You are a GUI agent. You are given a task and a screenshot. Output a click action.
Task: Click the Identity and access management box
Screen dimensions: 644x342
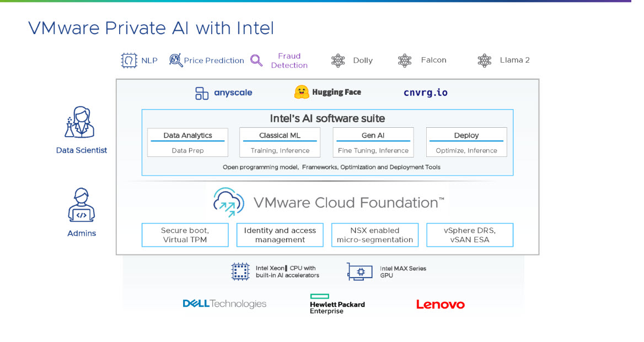280,235
